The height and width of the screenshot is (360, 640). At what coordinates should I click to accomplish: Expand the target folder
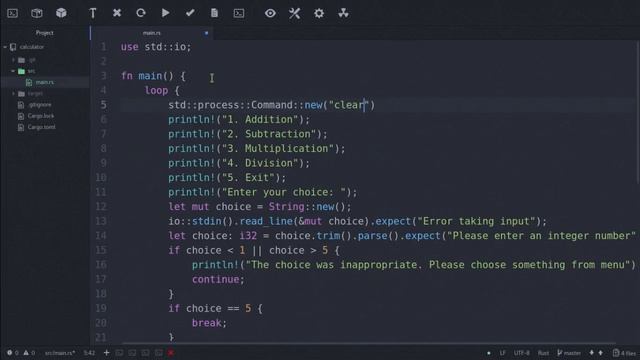pyautogui.click(x=13, y=93)
